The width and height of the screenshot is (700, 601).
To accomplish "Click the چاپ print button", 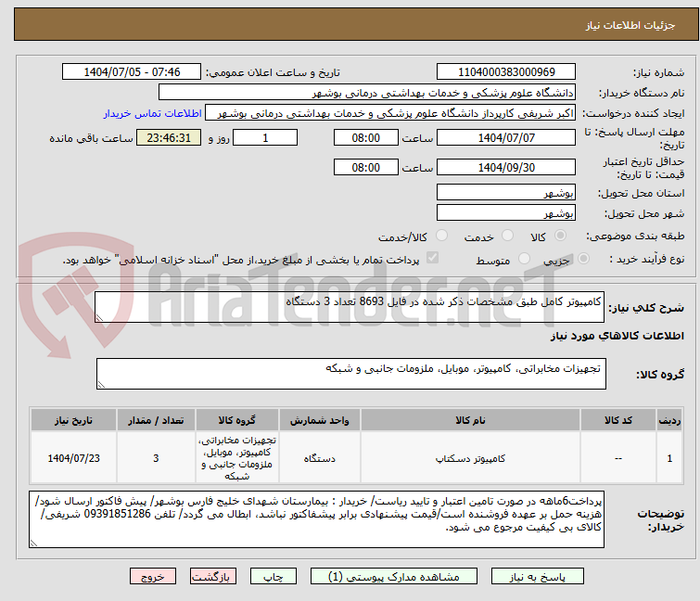I will [274, 576].
